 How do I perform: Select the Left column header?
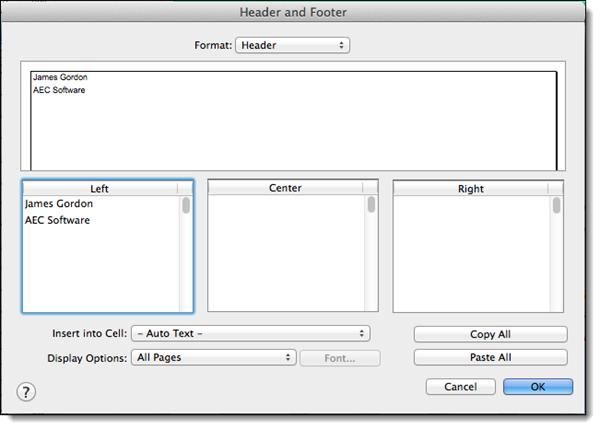[100, 188]
